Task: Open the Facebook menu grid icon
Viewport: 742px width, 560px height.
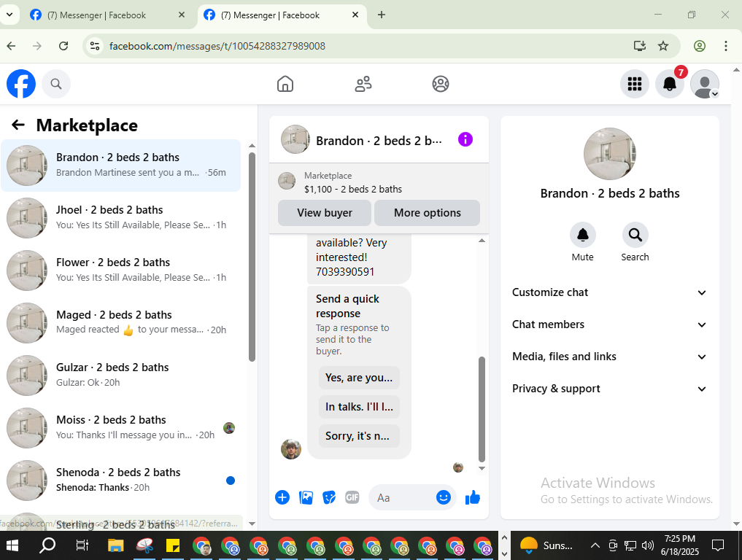Action: (x=635, y=84)
